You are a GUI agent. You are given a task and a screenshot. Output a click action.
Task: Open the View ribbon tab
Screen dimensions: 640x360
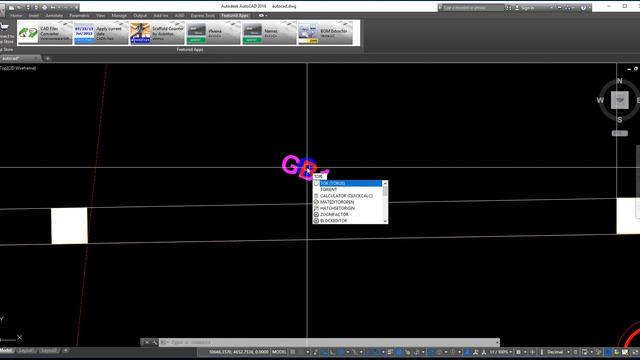pos(100,16)
